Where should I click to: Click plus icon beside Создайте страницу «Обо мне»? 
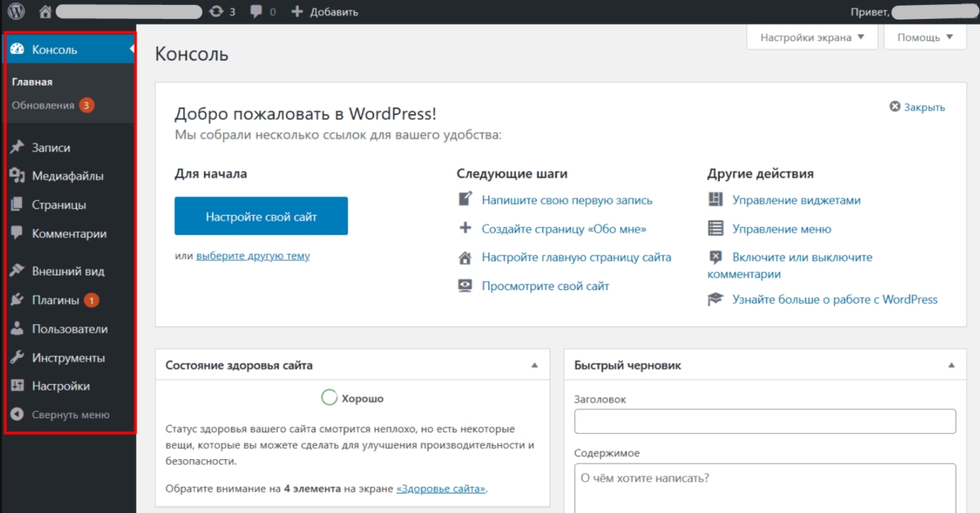465,229
